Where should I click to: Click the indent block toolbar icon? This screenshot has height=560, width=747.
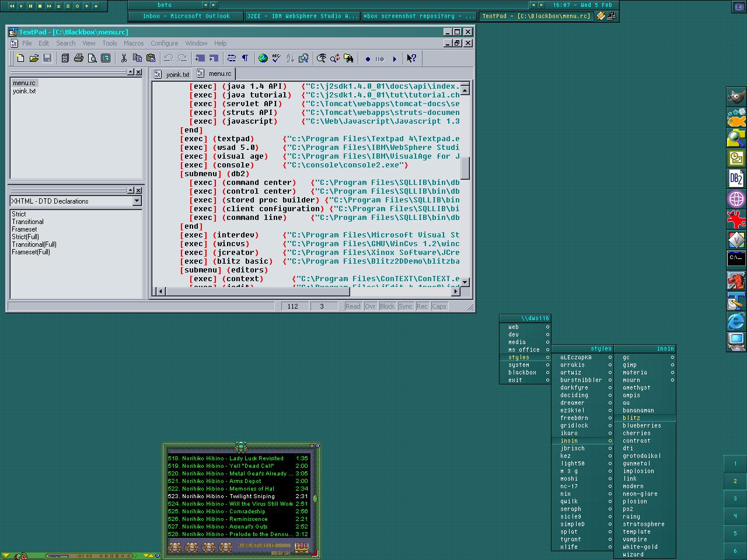pos(214,58)
